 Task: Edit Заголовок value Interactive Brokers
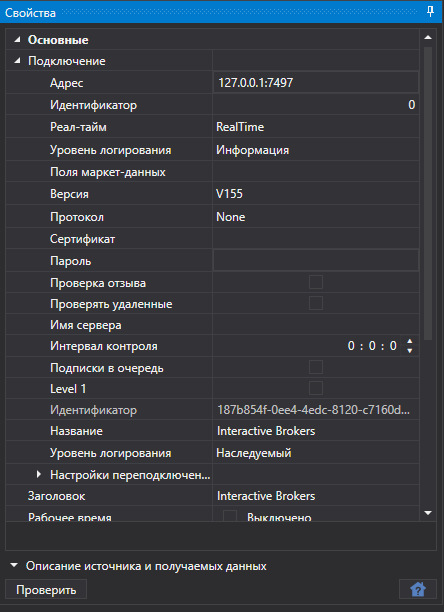316,496
